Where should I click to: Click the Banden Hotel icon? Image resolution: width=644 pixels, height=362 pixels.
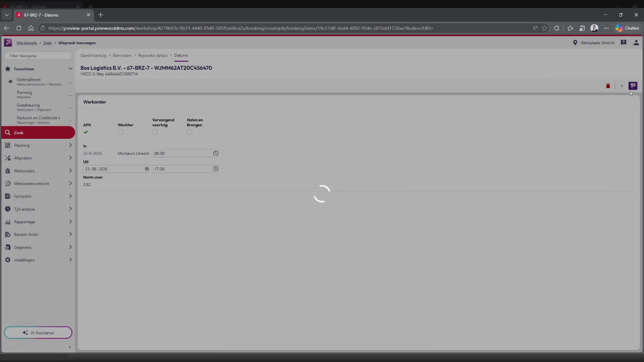(8, 234)
